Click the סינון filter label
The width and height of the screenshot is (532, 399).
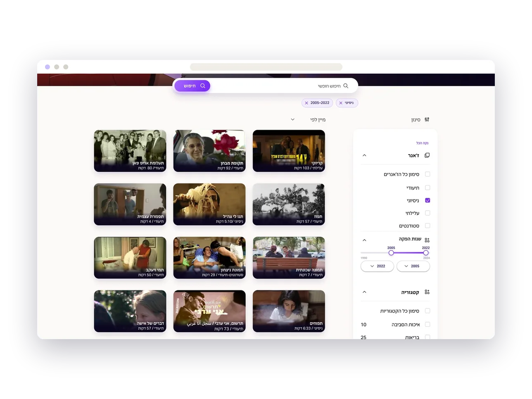(x=416, y=120)
